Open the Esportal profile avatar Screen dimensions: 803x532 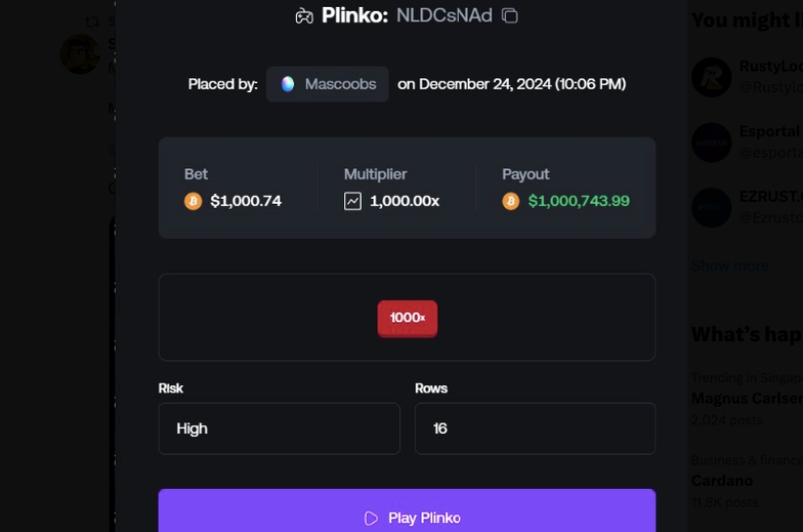click(712, 142)
